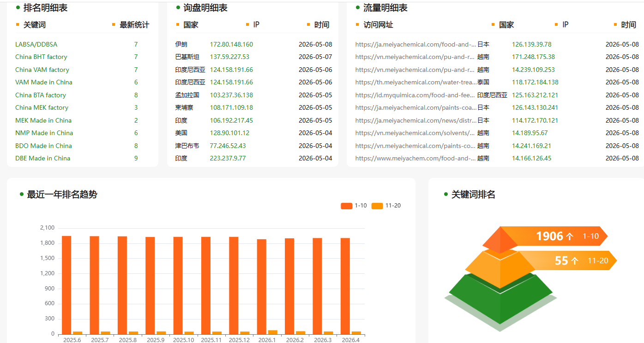Viewport: 644px width, 343px height.
Task: Click the 55 个 11-20 pyramid banner
Action: point(567,260)
